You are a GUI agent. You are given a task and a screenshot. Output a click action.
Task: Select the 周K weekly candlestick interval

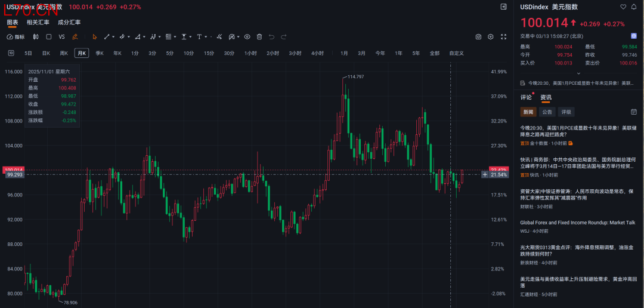[x=64, y=53]
